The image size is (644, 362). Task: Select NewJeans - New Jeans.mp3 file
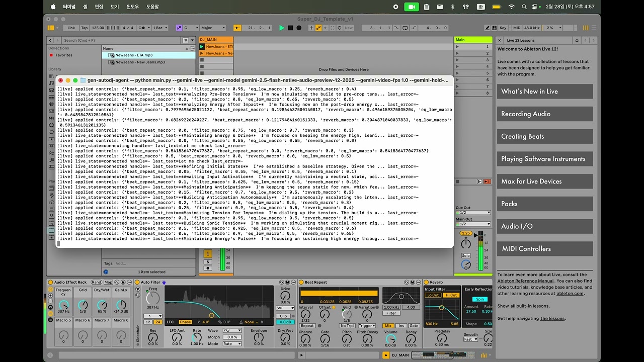pos(140,62)
